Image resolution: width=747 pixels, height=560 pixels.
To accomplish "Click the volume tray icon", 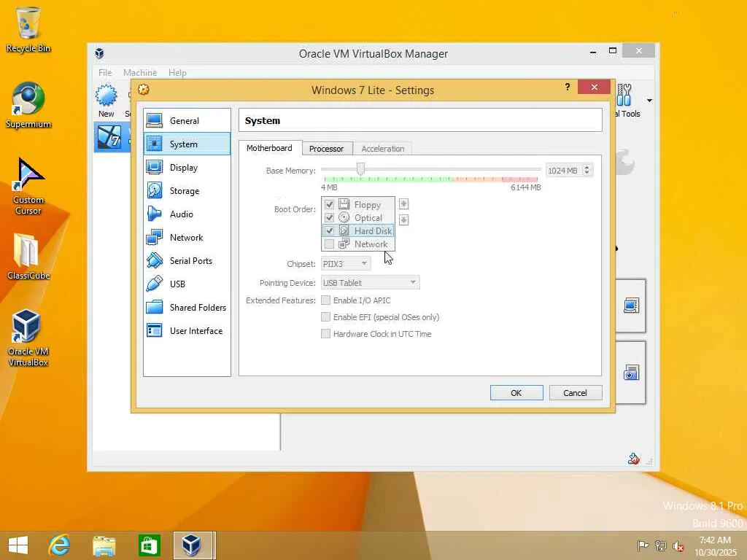I will [678, 545].
